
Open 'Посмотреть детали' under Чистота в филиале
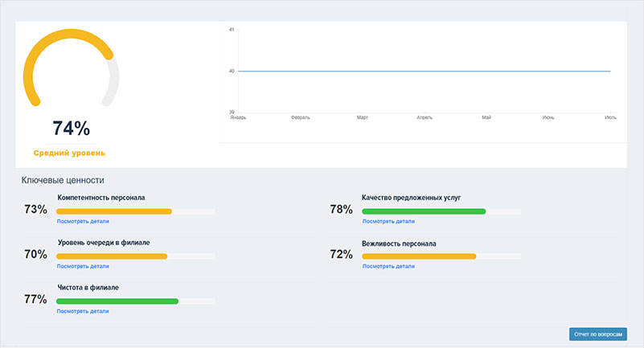pyautogui.click(x=83, y=311)
